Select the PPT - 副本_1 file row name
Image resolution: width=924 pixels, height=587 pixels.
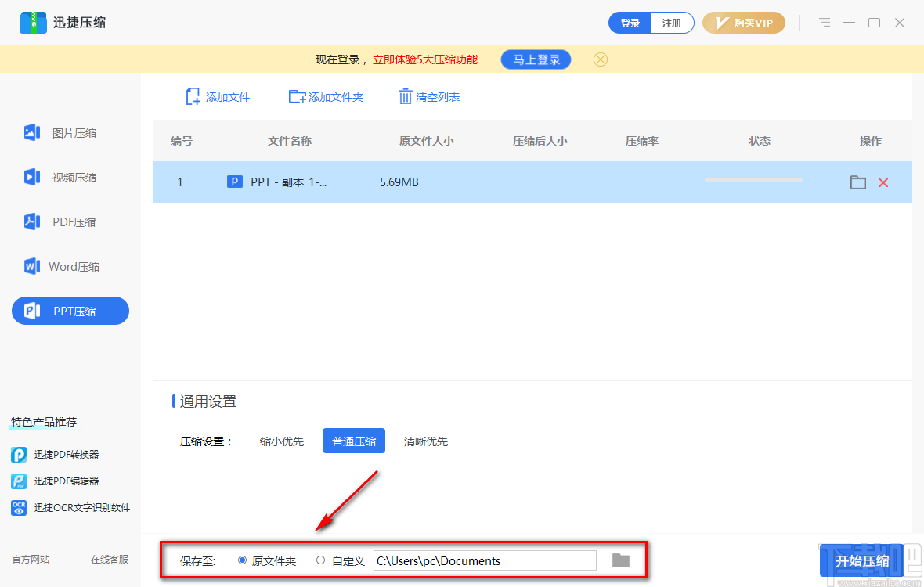288,182
